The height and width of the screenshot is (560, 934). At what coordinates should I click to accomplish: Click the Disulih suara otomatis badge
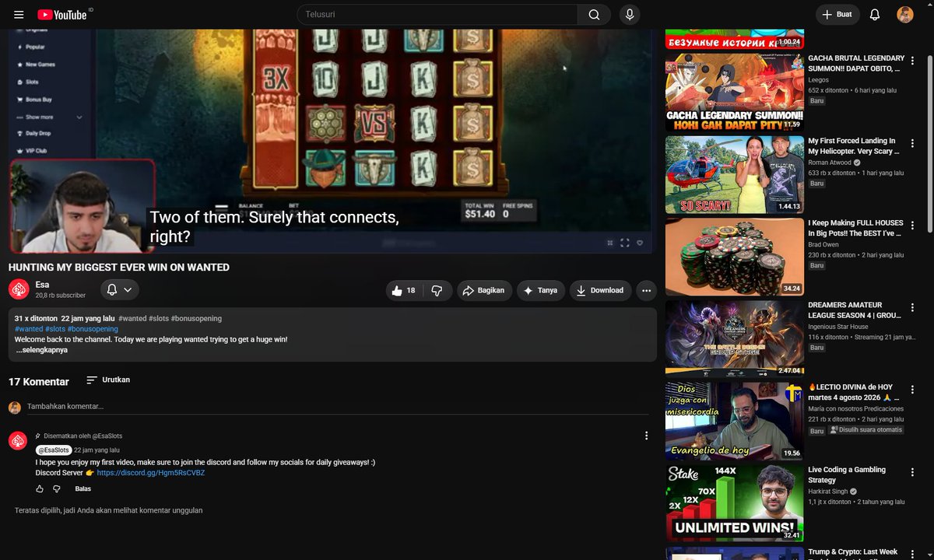point(866,429)
